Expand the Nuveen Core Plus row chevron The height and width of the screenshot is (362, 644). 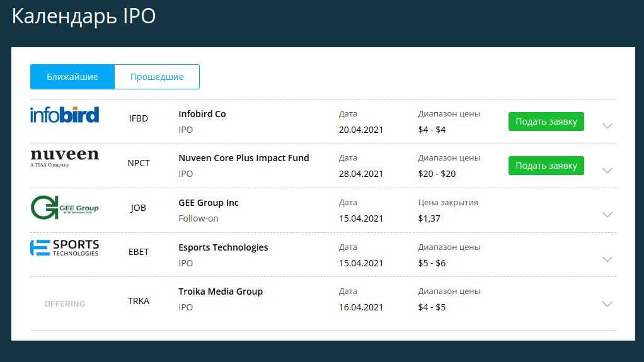(607, 170)
